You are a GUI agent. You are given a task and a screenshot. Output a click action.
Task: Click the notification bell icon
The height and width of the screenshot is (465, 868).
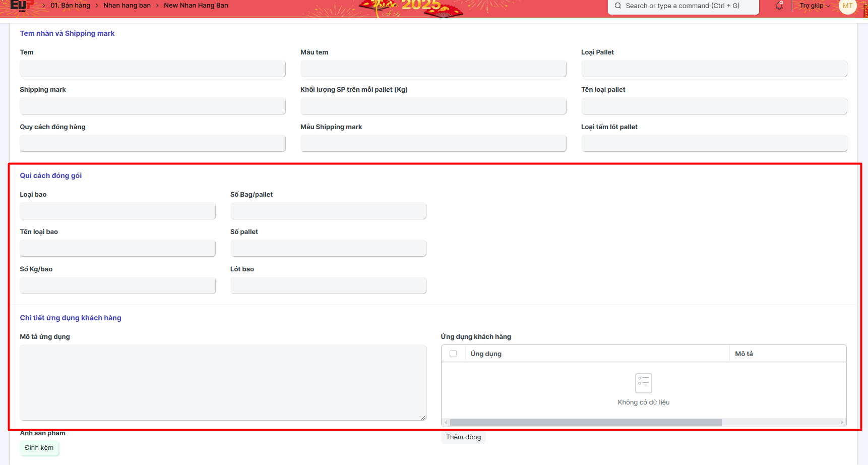(x=779, y=6)
